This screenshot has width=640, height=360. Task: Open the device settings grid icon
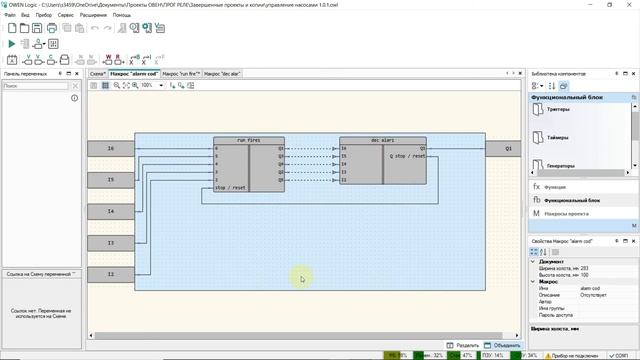pos(53,44)
